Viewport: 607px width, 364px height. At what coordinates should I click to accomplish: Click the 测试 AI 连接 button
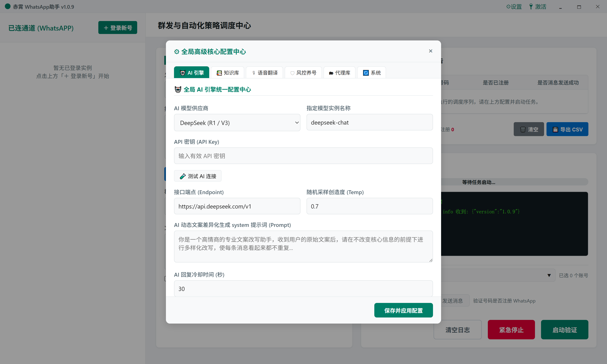click(x=198, y=176)
